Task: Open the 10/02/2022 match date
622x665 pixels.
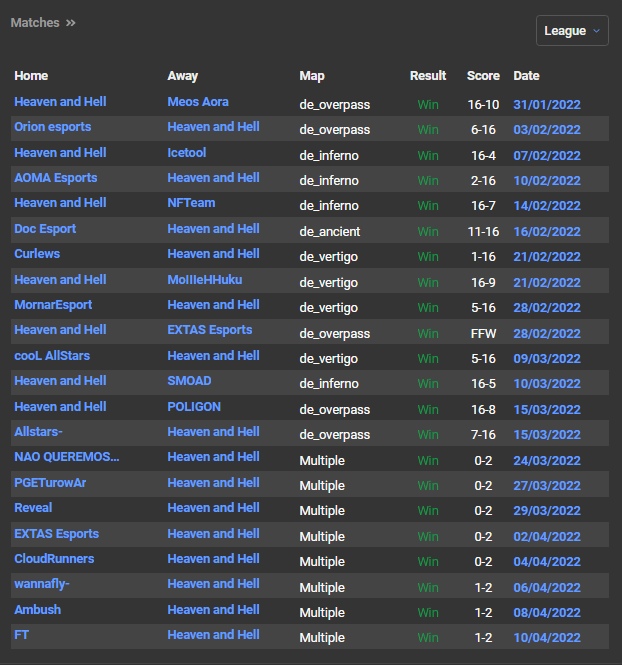Action: (x=547, y=180)
